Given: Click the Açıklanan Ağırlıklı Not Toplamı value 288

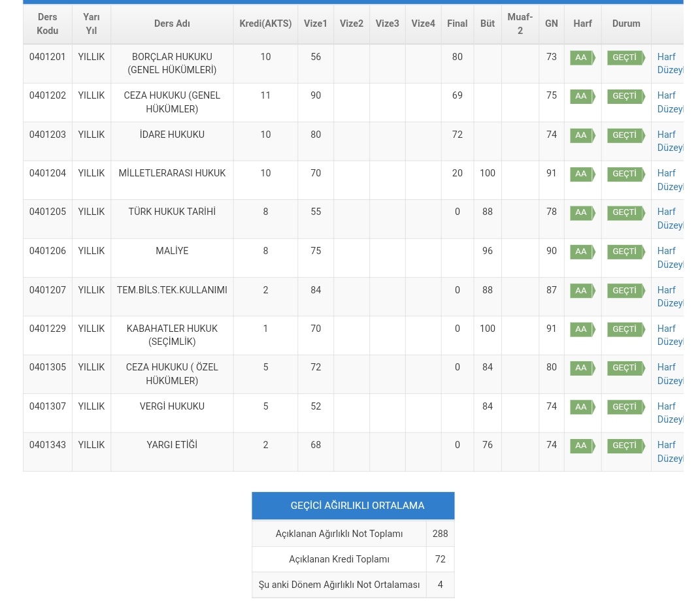Looking at the screenshot, I should 440,534.
